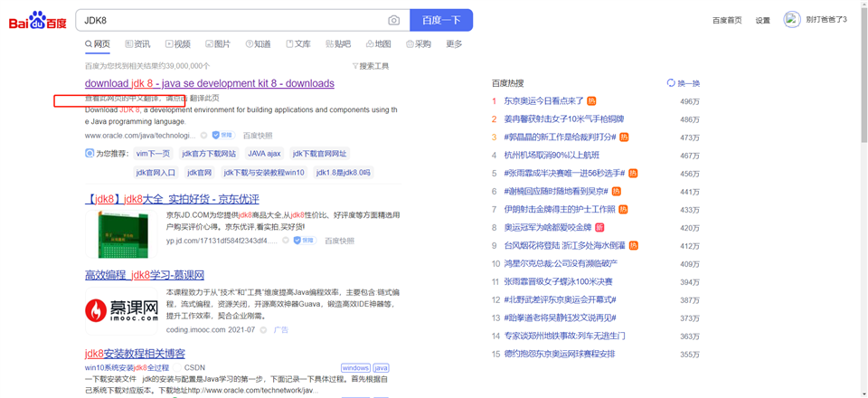Screen dimensions: 868x398
Task: Open 搜索工具 filter
Action: pyautogui.click(x=371, y=66)
